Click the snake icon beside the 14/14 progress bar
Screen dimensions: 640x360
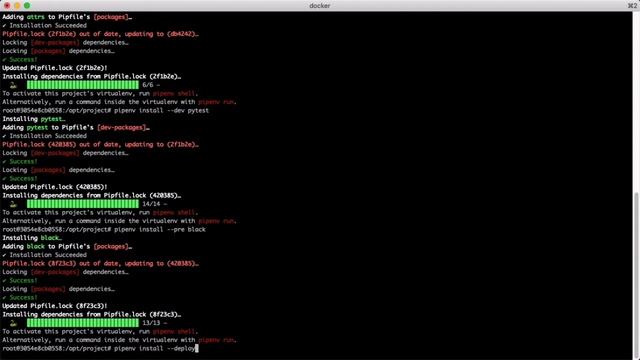click(x=13, y=204)
